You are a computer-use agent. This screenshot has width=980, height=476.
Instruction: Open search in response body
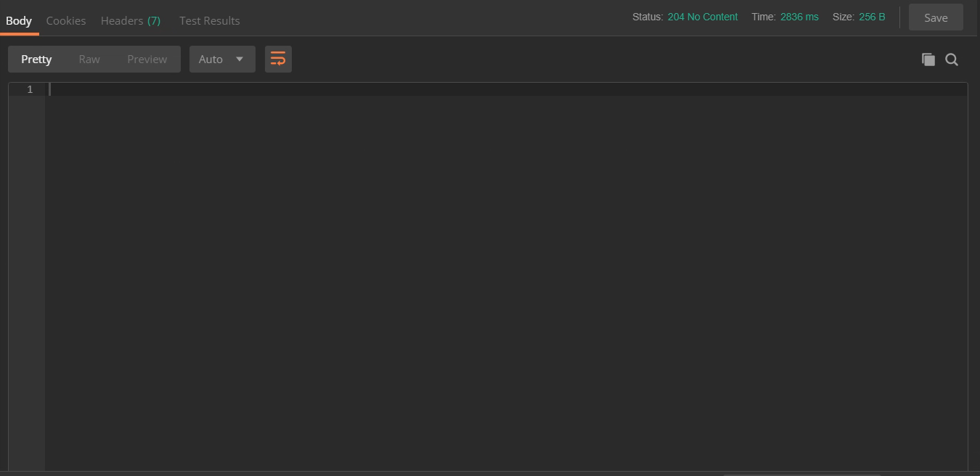[x=952, y=59]
